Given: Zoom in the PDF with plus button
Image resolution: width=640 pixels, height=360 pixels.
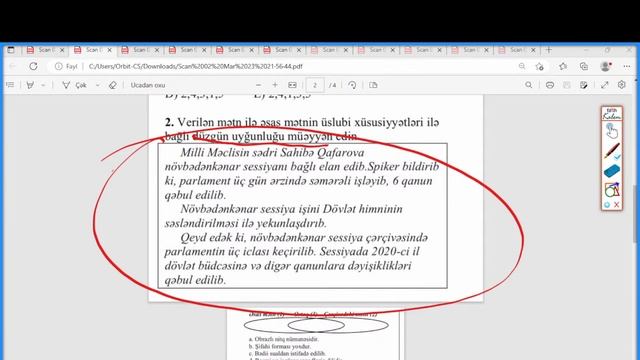Looking at the screenshot, I should [275, 85].
